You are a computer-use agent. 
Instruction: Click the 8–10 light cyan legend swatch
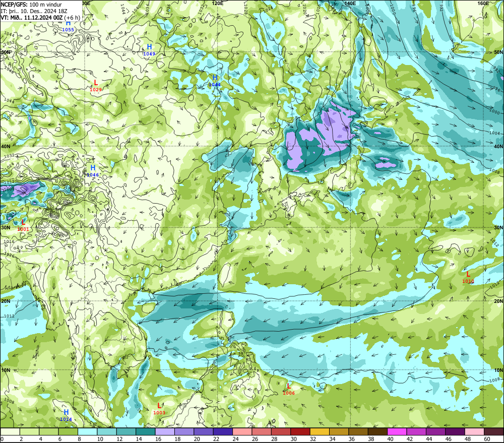click(x=87, y=431)
